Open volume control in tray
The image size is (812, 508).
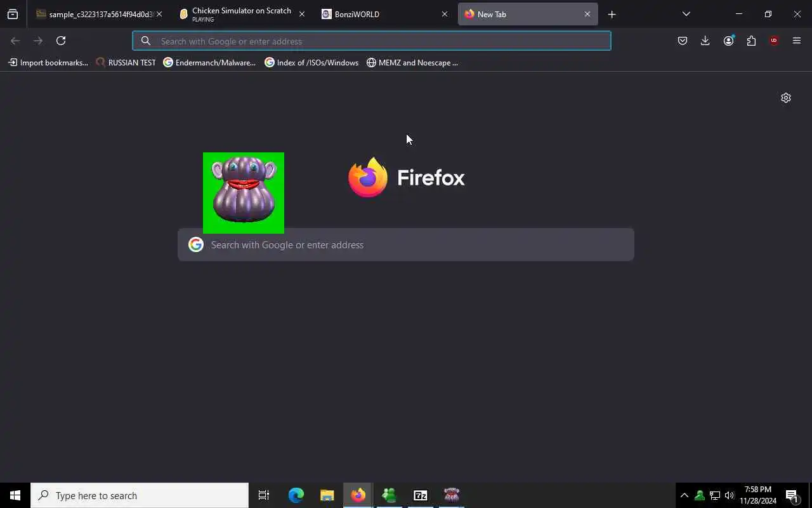[730, 495]
